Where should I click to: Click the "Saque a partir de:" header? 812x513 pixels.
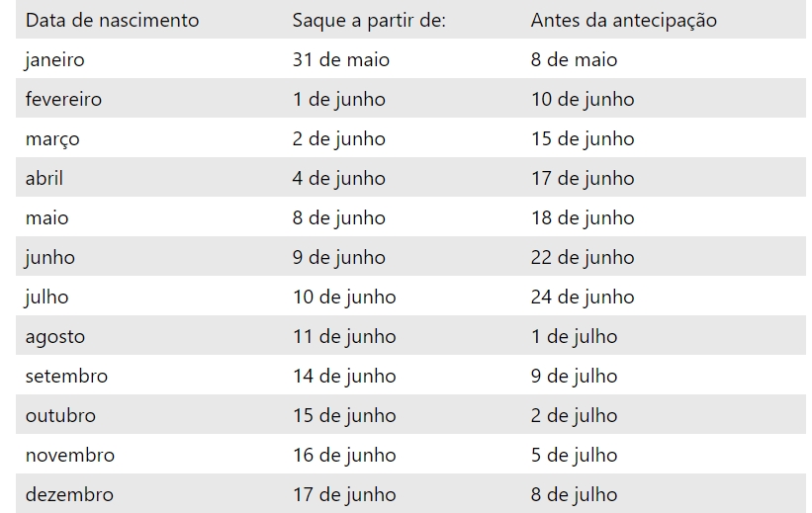(369, 20)
